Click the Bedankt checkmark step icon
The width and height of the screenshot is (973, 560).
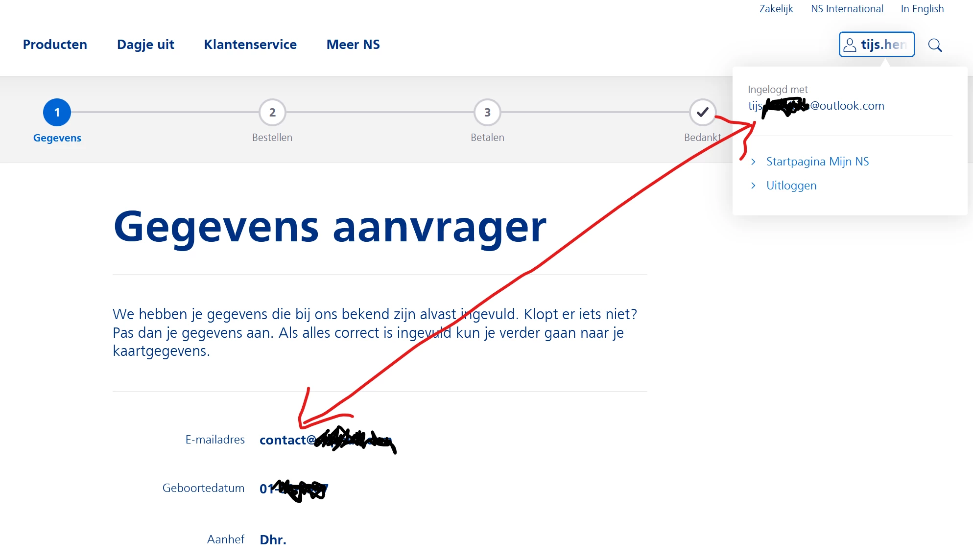[x=702, y=113]
